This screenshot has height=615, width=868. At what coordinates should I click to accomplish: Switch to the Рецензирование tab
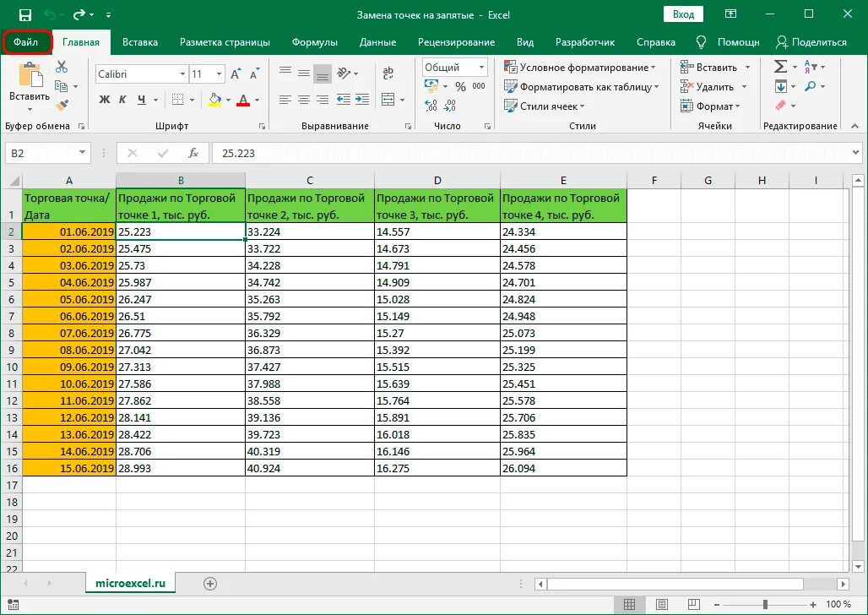[456, 42]
